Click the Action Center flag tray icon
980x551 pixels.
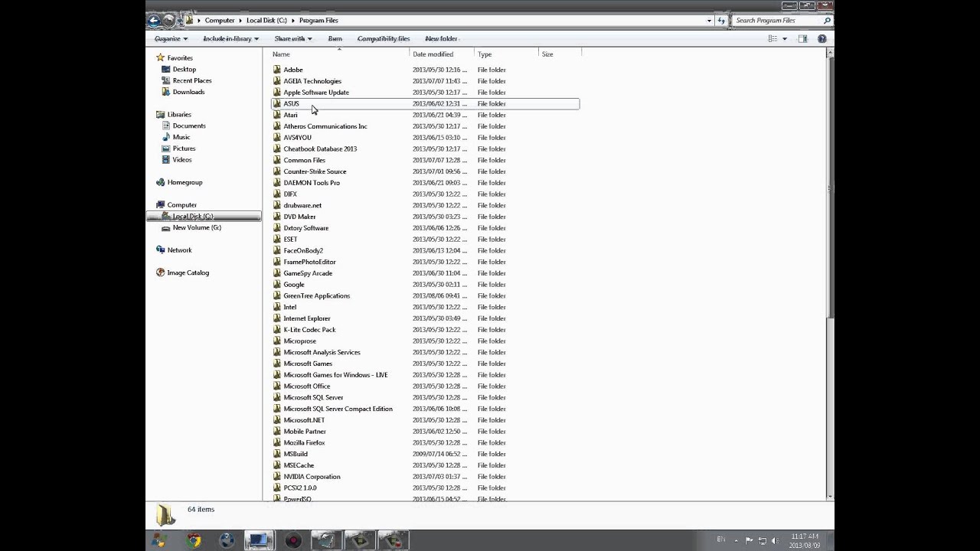(x=749, y=540)
